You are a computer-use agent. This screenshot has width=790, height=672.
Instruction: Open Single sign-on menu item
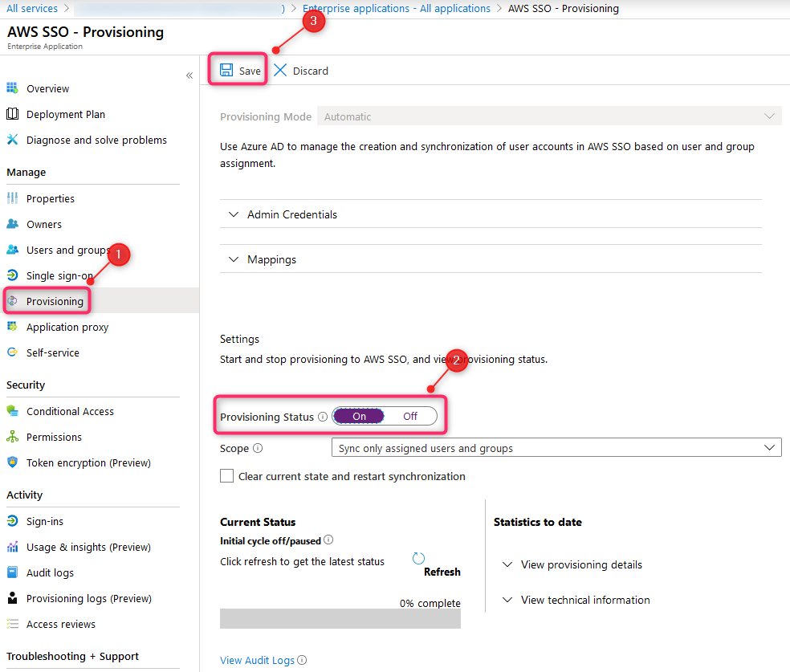coord(59,275)
